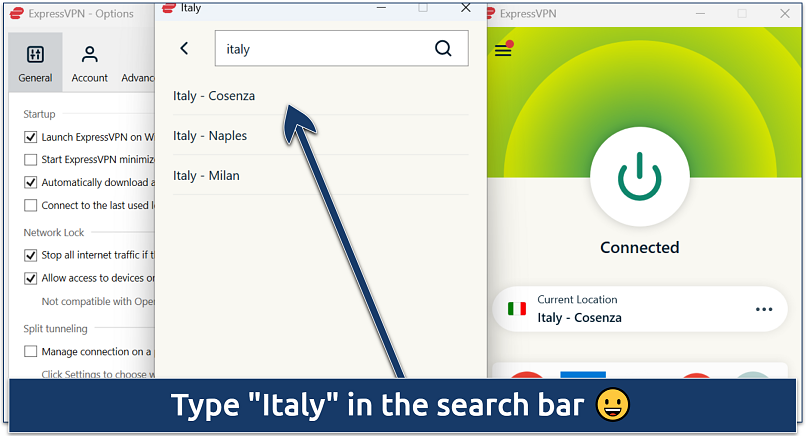
Task: Select Italy - Cosenza from results
Action: 320,96
